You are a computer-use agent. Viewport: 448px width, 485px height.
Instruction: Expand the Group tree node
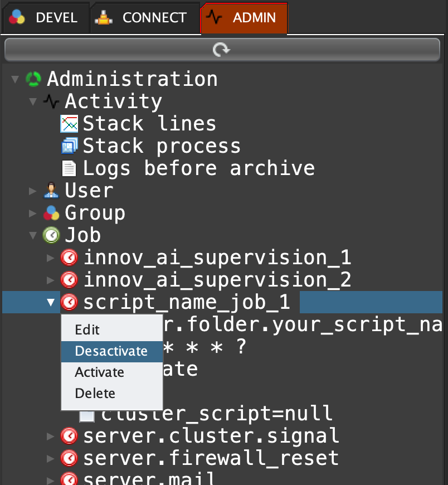coord(33,214)
